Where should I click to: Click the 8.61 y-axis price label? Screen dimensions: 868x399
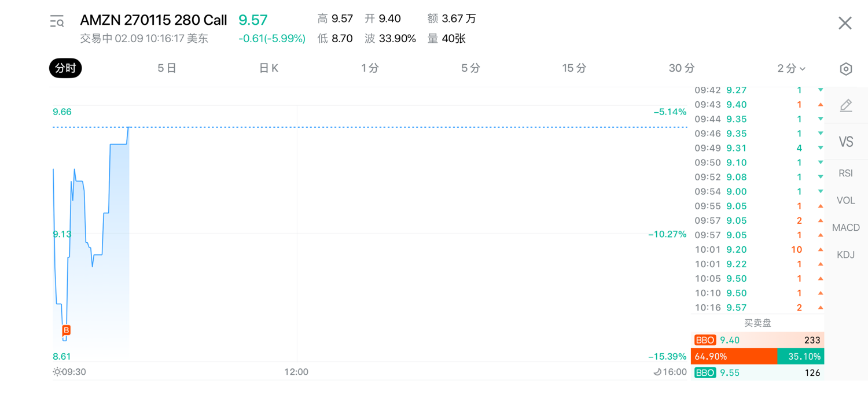coord(62,357)
